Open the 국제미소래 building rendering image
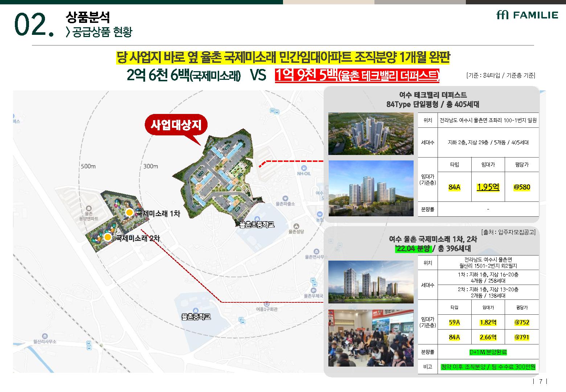 (371, 282)
